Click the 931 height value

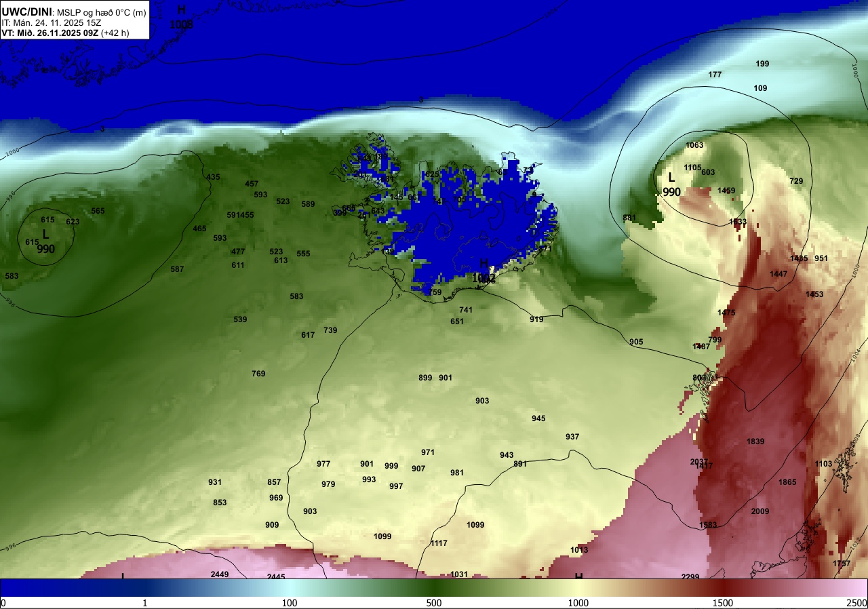click(x=215, y=482)
